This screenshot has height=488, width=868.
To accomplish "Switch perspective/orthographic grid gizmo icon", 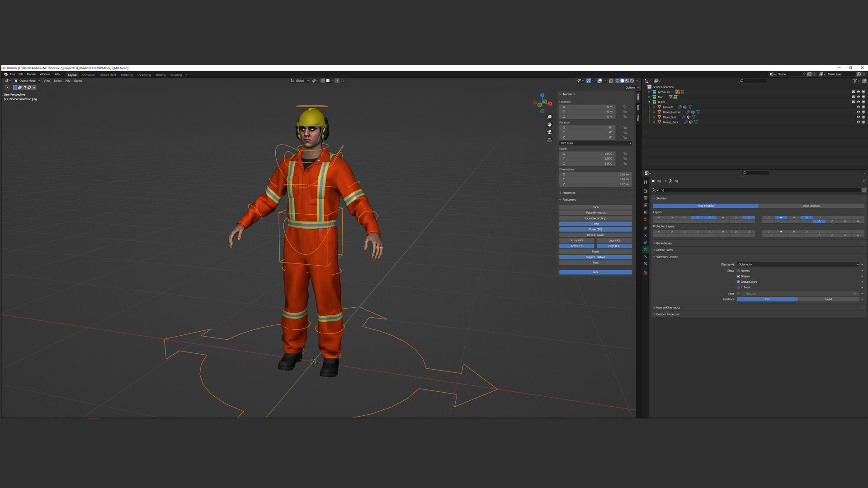I will 549,140.
